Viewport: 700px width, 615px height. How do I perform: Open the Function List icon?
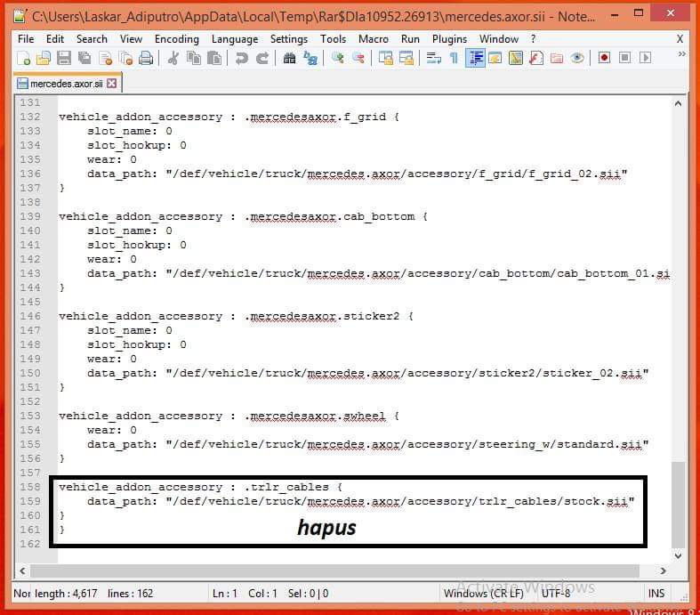(536, 58)
